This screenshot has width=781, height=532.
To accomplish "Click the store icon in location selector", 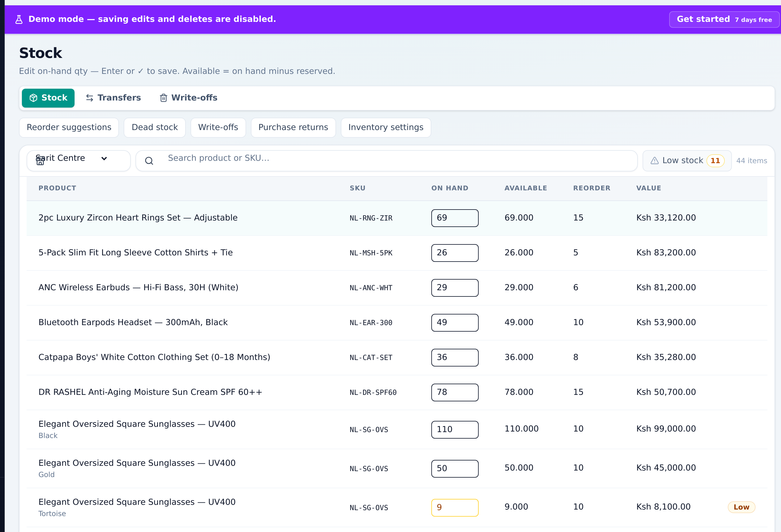I will click(40, 161).
